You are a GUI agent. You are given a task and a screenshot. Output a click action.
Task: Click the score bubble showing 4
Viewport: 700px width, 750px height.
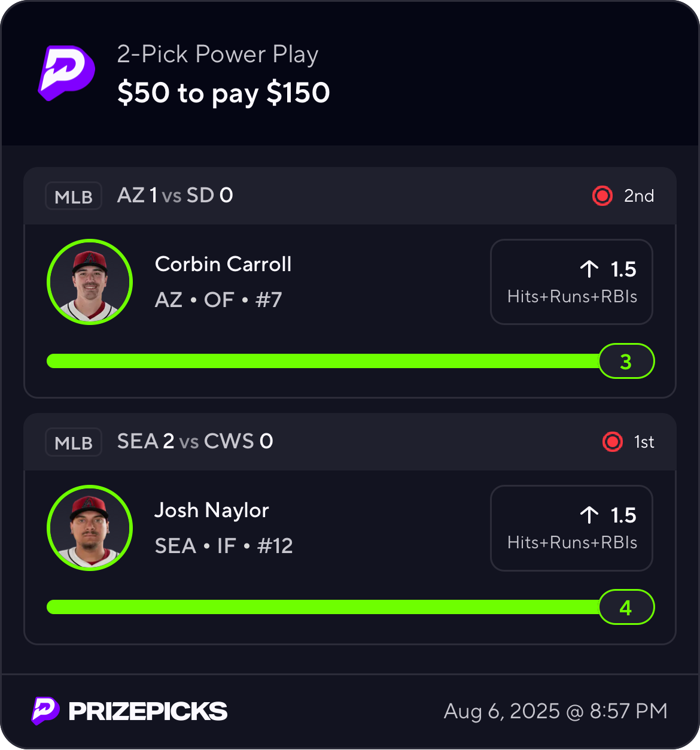626,607
